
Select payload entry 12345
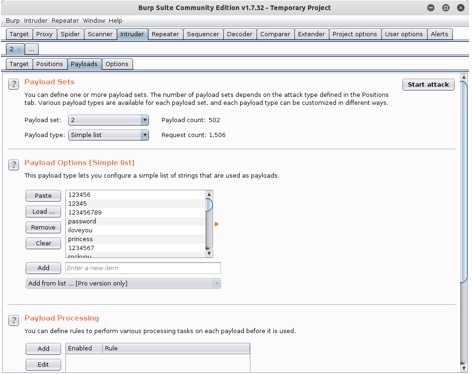pyautogui.click(x=135, y=203)
